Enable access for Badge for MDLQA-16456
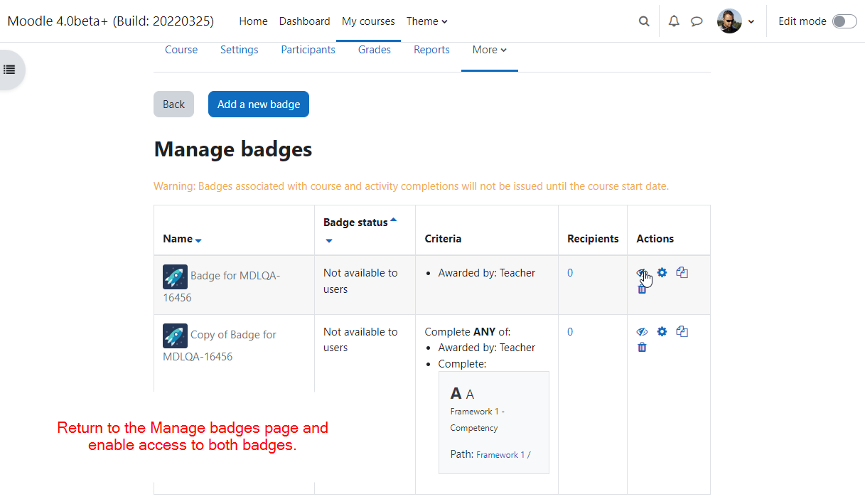 [x=642, y=273]
